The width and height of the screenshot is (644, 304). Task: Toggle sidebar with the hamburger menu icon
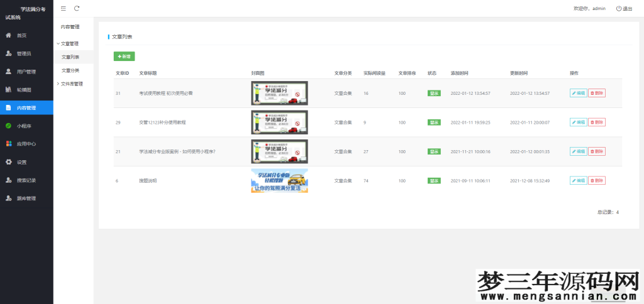(x=64, y=8)
